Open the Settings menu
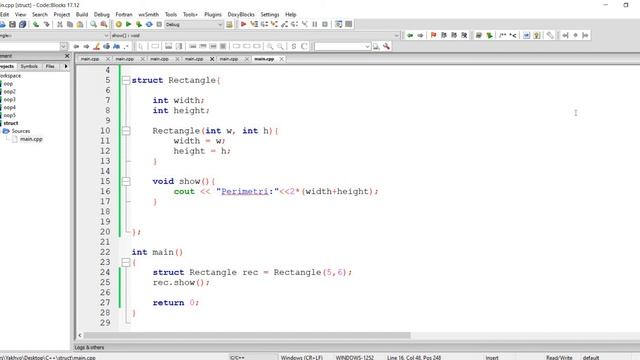Image resolution: width=640 pixels, height=360 pixels. tap(270, 14)
